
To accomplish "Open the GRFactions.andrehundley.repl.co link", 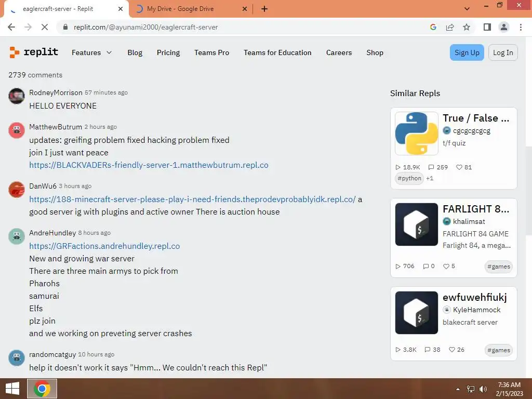I will coord(104,246).
